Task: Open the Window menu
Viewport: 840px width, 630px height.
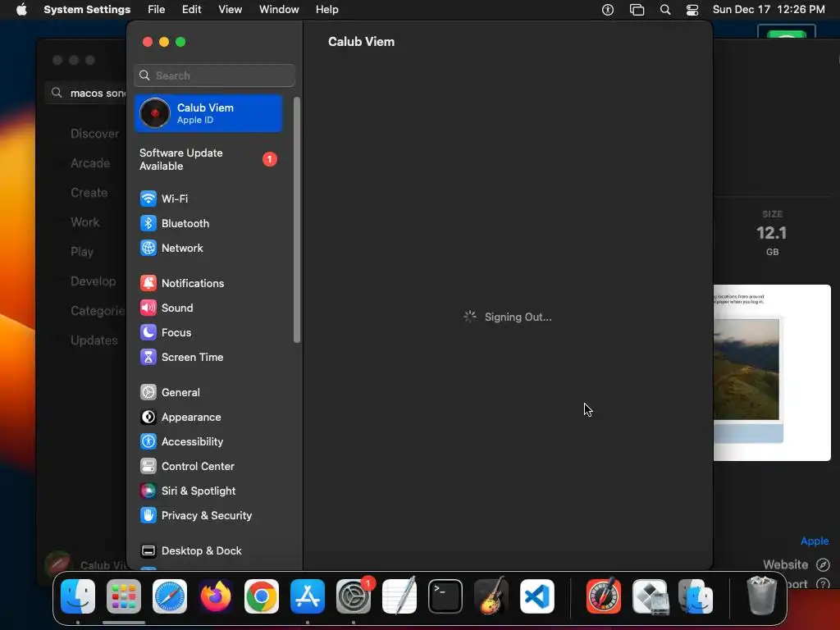Action: point(279,10)
